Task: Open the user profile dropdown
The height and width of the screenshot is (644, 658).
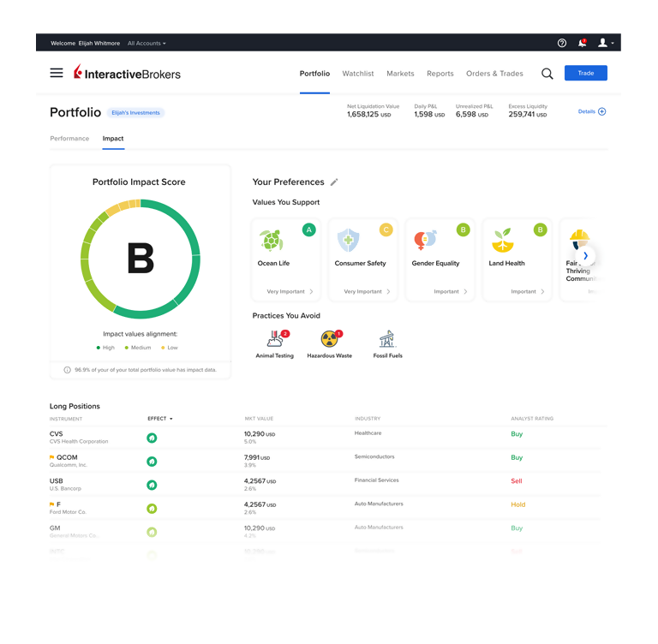Action: [606, 43]
